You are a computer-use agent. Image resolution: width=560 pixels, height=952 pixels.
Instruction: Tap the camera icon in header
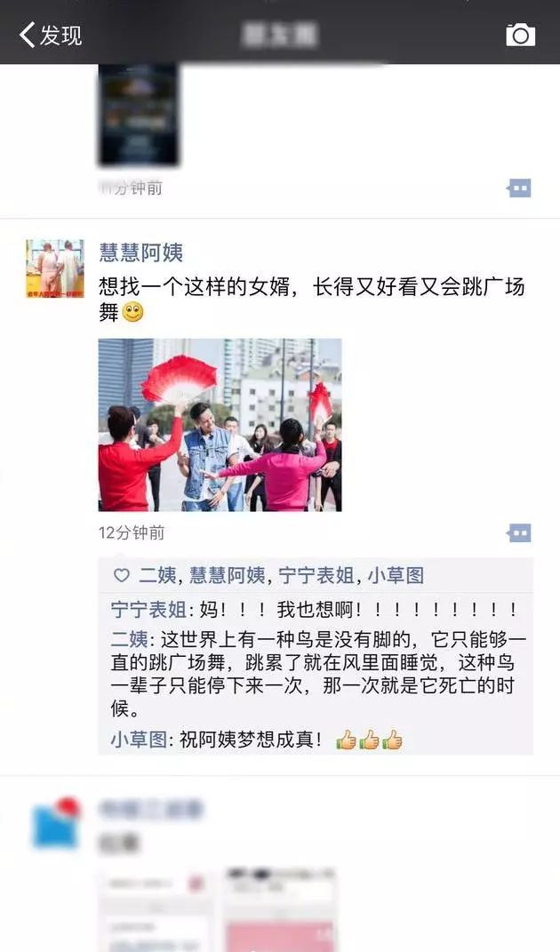coord(521,36)
